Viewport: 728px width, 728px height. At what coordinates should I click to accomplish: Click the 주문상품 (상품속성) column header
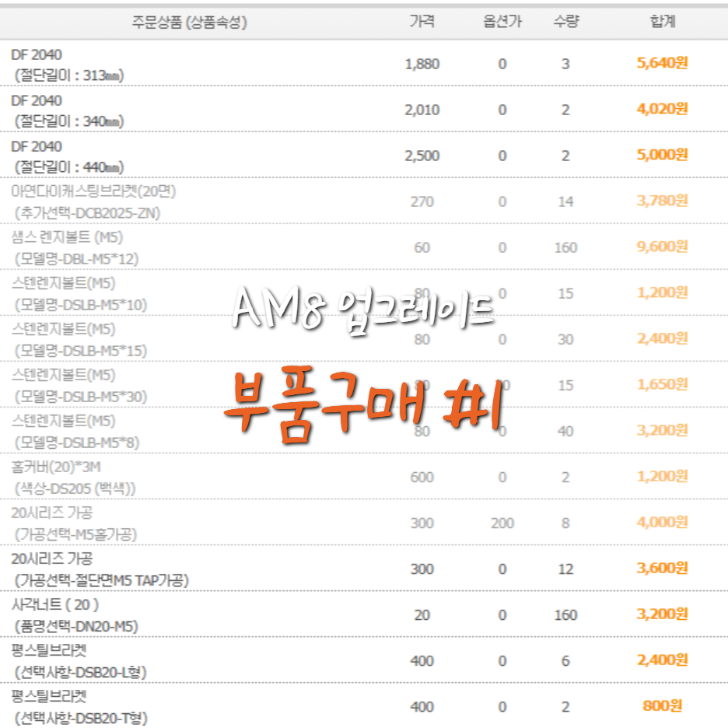tap(190, 22)
